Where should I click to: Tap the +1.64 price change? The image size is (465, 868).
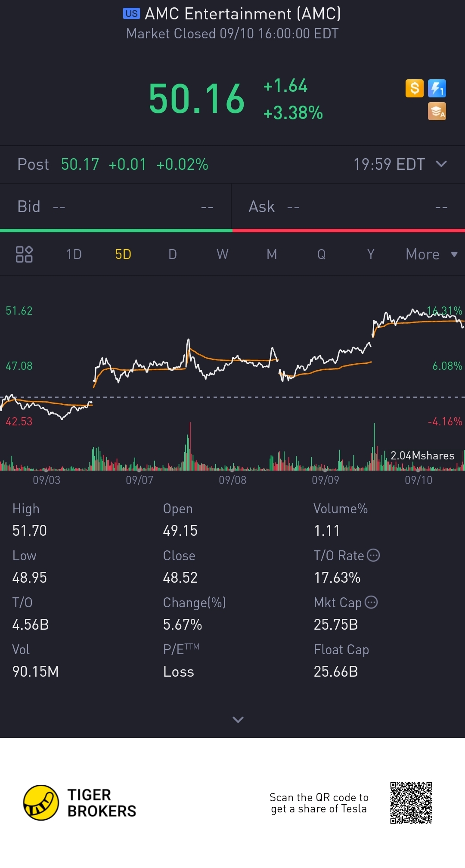tap(285, 85)
